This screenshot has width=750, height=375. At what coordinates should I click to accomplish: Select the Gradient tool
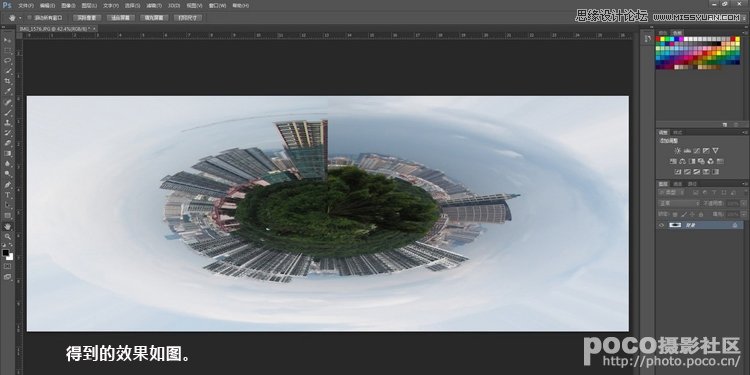coord(7,153)
